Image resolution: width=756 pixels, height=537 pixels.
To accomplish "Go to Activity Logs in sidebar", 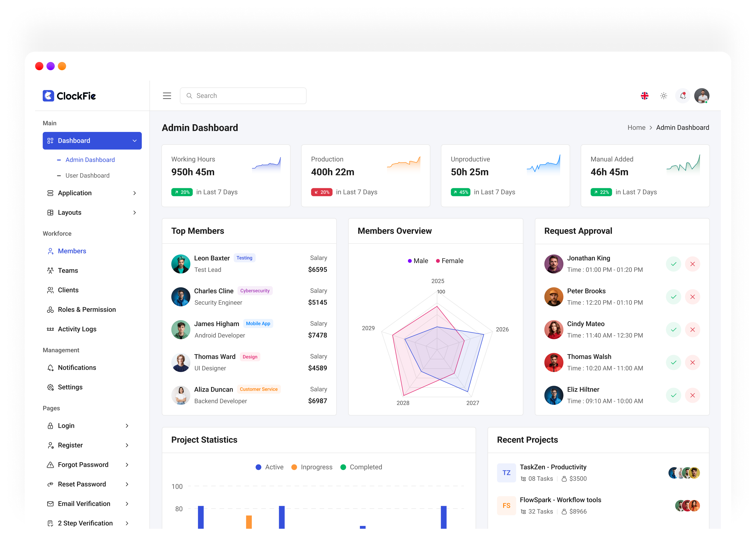I will point(77,329).
